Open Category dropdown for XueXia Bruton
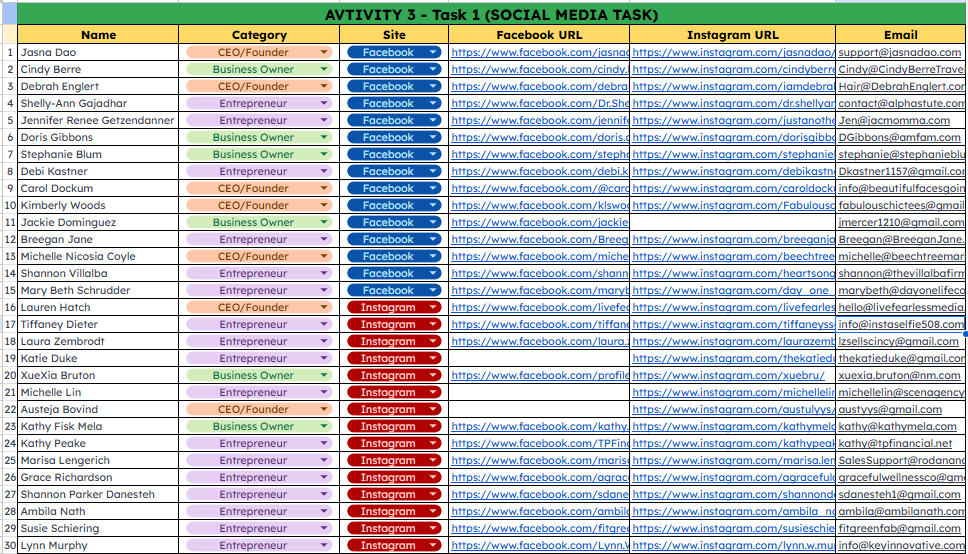The height and width of the screenshot is (554, 968). [323, 375]
